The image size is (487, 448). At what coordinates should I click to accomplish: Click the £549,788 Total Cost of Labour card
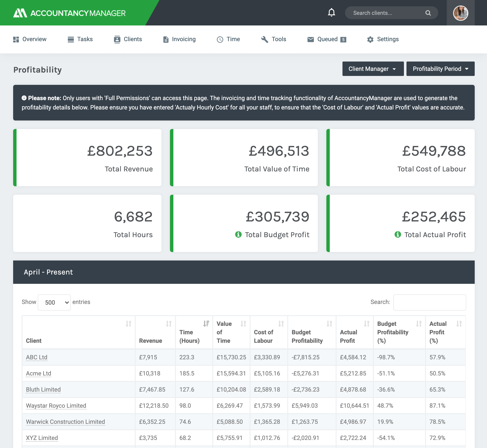point(401,158)
